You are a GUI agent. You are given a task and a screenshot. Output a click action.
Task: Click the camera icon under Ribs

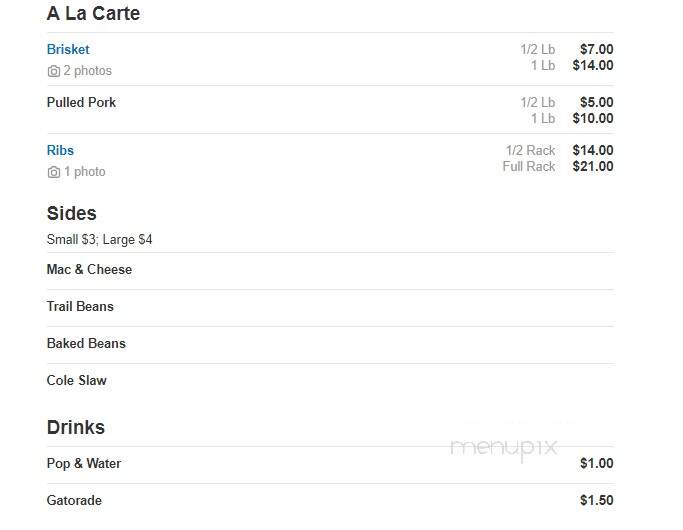coord(54,172)
